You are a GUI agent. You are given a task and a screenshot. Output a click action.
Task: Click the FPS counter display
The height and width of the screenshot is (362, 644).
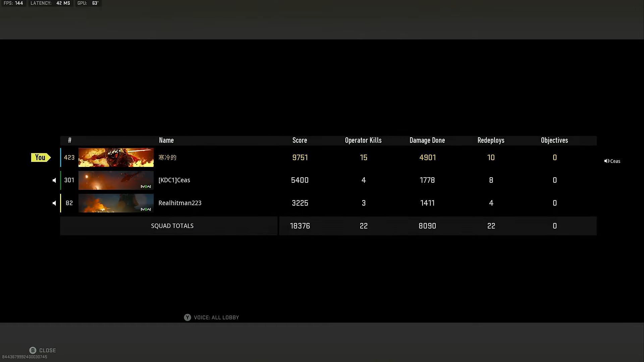click(x=13, y=4)
